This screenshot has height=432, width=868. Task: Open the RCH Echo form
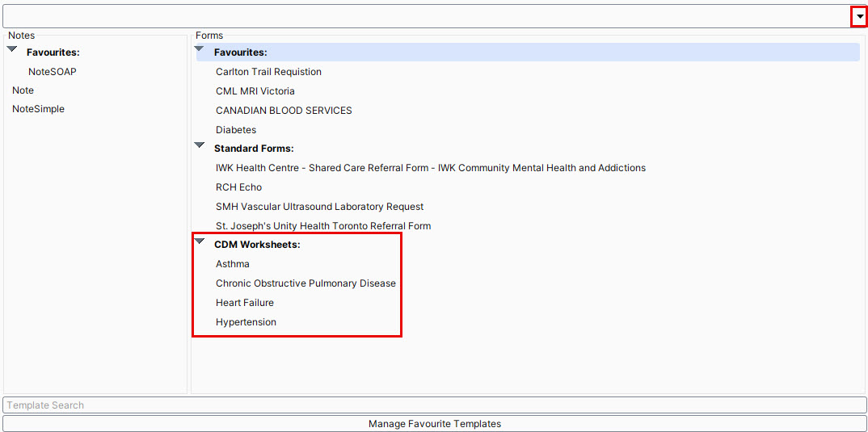pyautogui.click(x=238, y=187)
